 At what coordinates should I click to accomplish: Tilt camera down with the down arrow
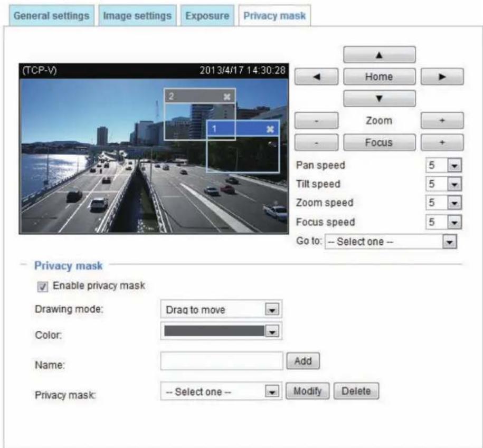pyautogui.click(x=379, y=99)
